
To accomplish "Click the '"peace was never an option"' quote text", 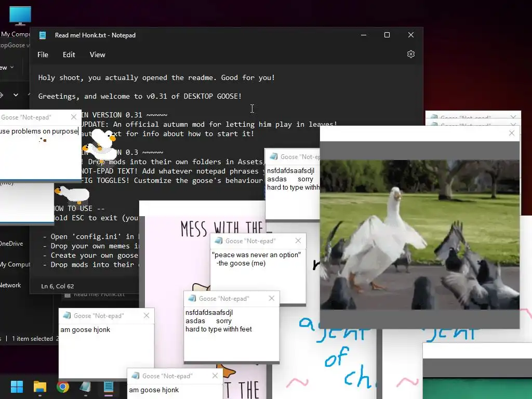I will tap(256, 255).
